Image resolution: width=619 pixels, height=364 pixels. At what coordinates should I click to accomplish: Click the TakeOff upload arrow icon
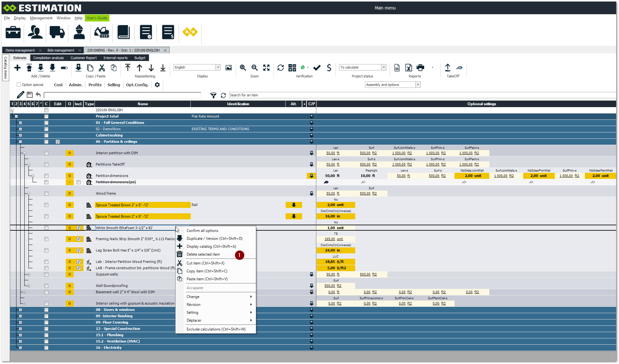coord(448,68)
